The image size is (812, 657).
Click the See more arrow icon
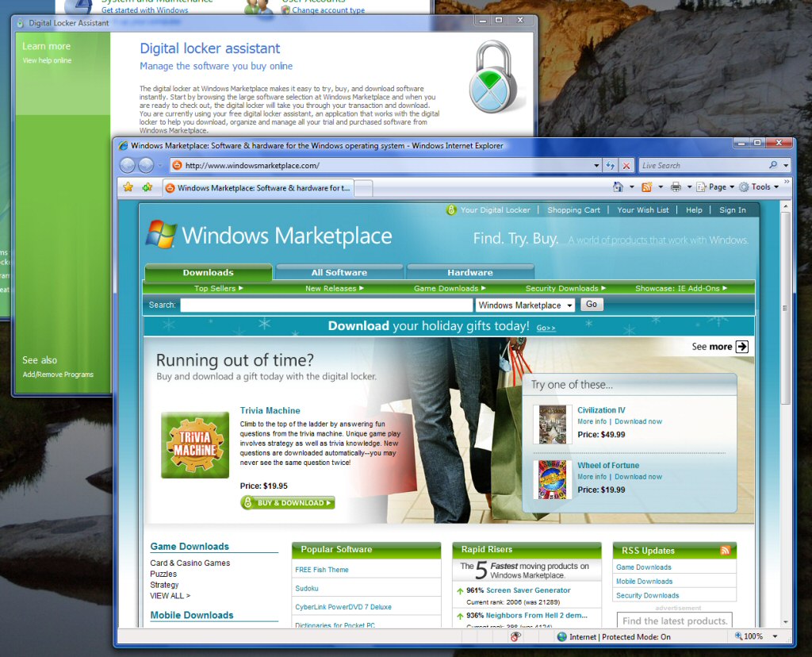pos(742,347)
